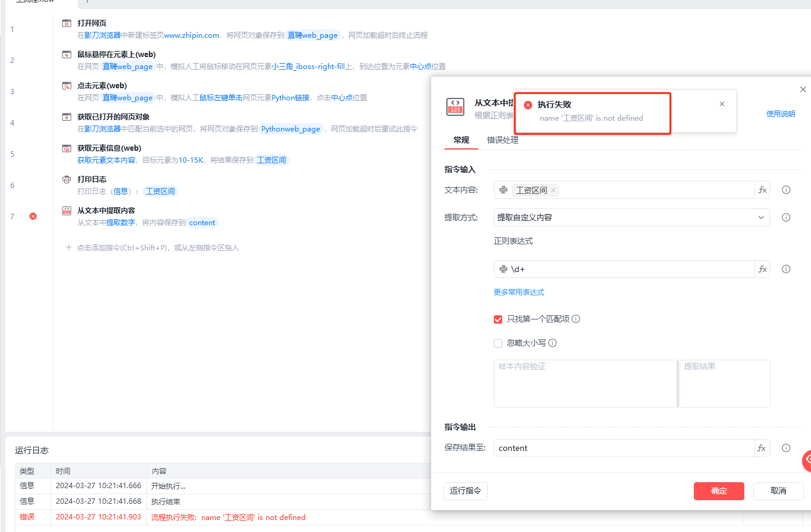
Task: Switch to the 常规 tab
Action: pyautogui.click(x=461, y=140)
